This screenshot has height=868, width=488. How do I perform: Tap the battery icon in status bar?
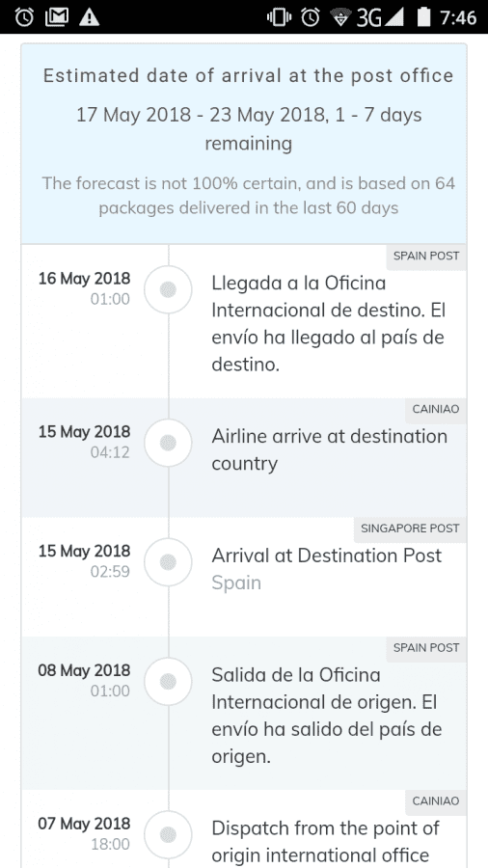pos(423,17)
